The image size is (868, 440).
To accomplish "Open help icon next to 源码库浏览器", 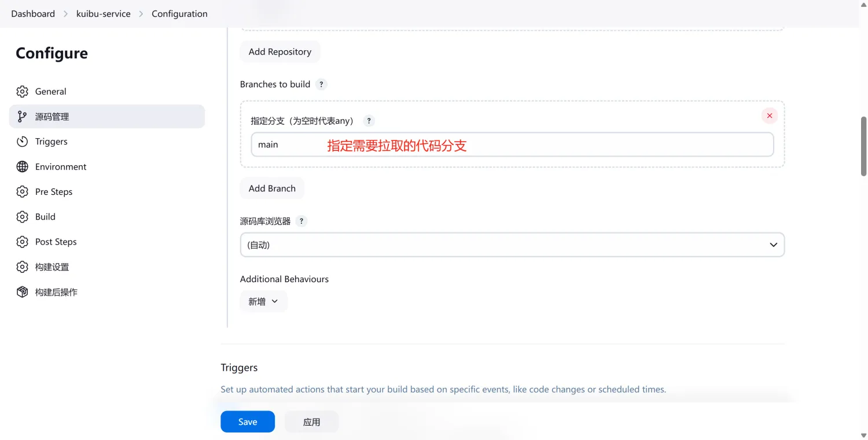I will point(301,221).
